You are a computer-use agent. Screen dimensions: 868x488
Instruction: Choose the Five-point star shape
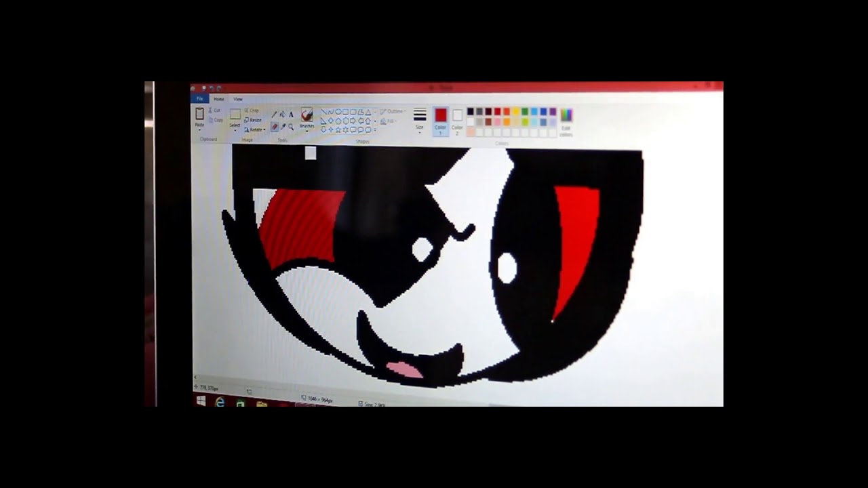[x=338, y=129]
